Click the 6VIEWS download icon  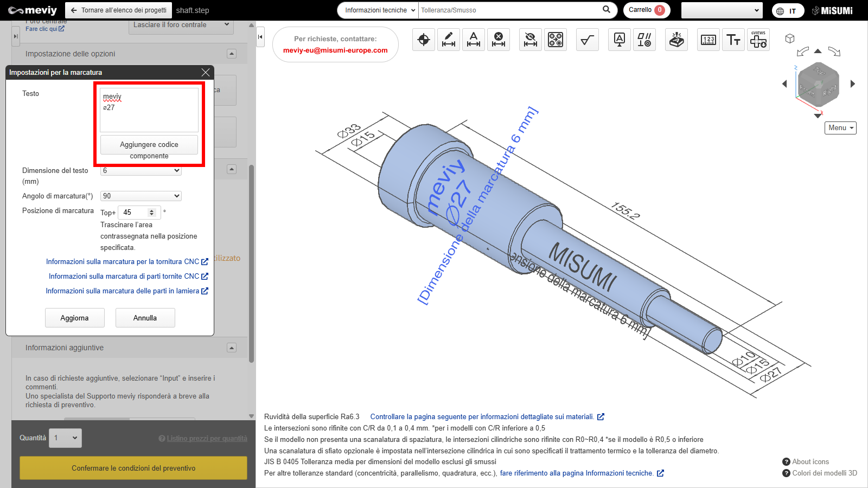point(758,40)
